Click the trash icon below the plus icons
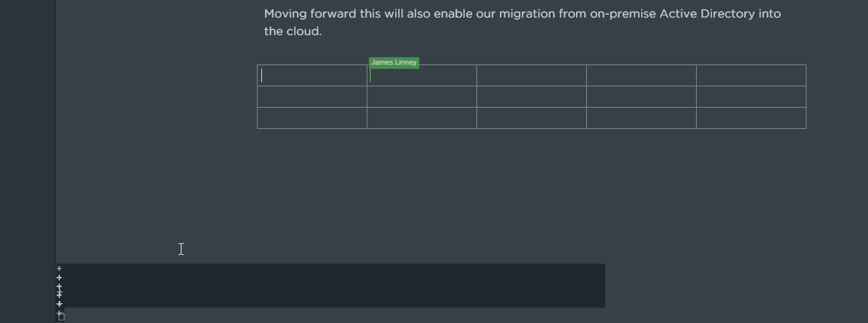The height and width of the screenshot is (323, 868). [x=61, y=317]
